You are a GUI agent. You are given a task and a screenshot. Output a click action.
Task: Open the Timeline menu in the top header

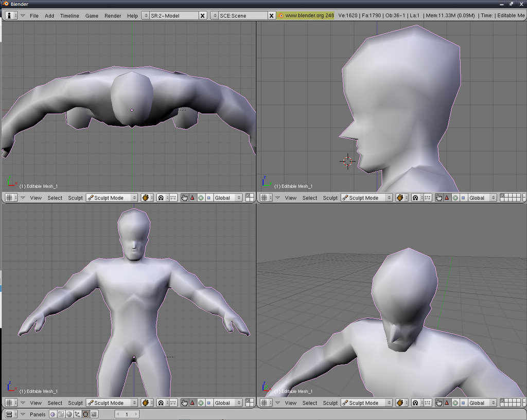pos(69,16)
